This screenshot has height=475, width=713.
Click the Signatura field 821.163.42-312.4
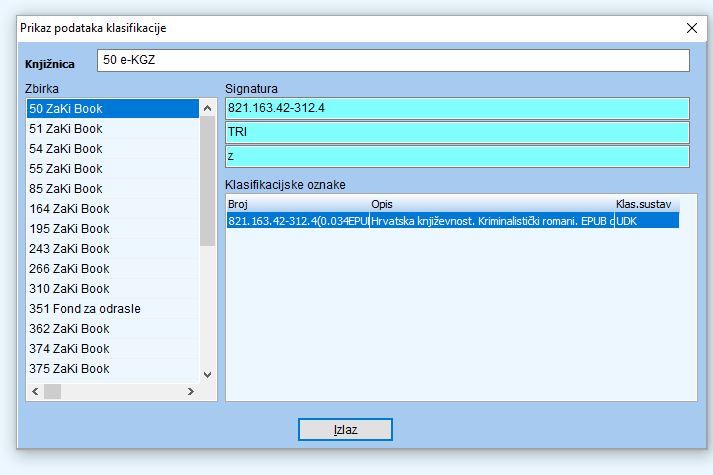click(457, 108)
